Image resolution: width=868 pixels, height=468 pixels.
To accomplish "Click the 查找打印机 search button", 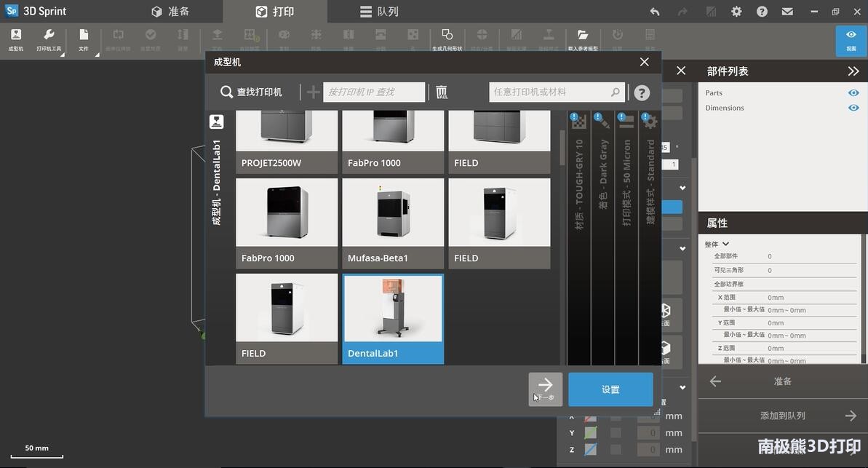I will [251, 92].
